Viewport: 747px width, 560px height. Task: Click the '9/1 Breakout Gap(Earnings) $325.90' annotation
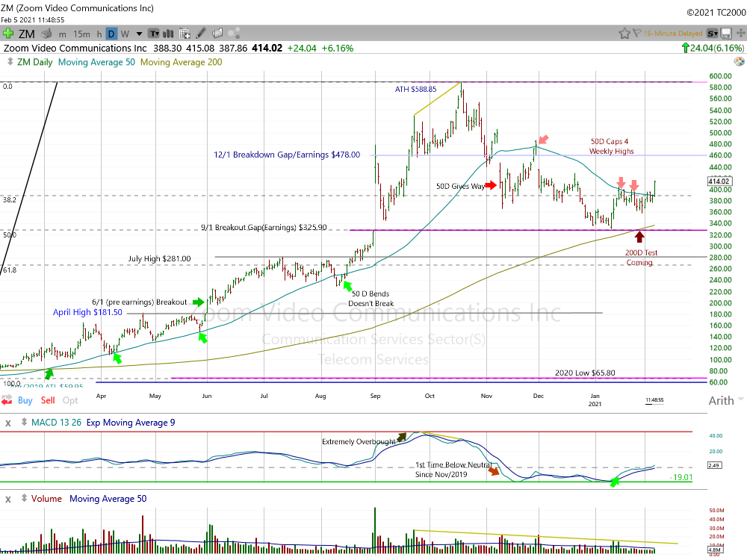point(264,228)
